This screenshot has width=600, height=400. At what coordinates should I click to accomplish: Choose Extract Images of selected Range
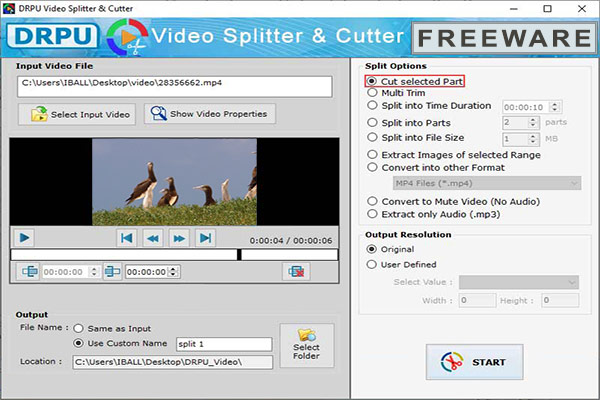[454, 155]
